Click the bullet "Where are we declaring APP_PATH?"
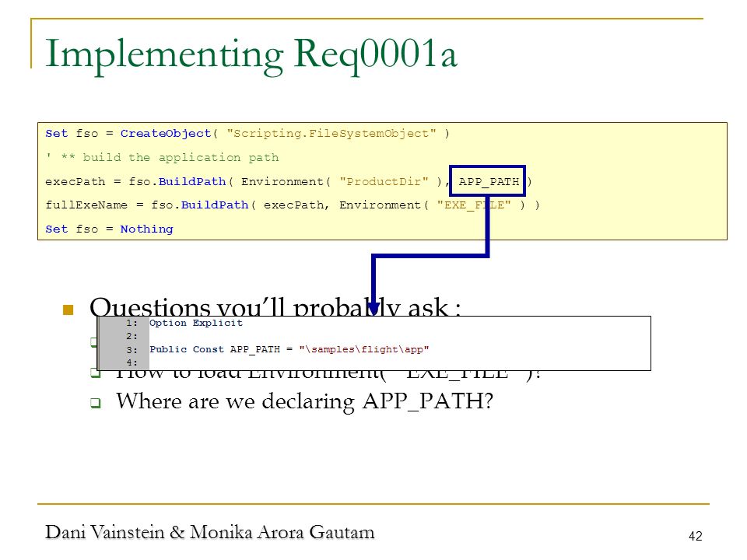747x560 pixels. tap(304, 401)
